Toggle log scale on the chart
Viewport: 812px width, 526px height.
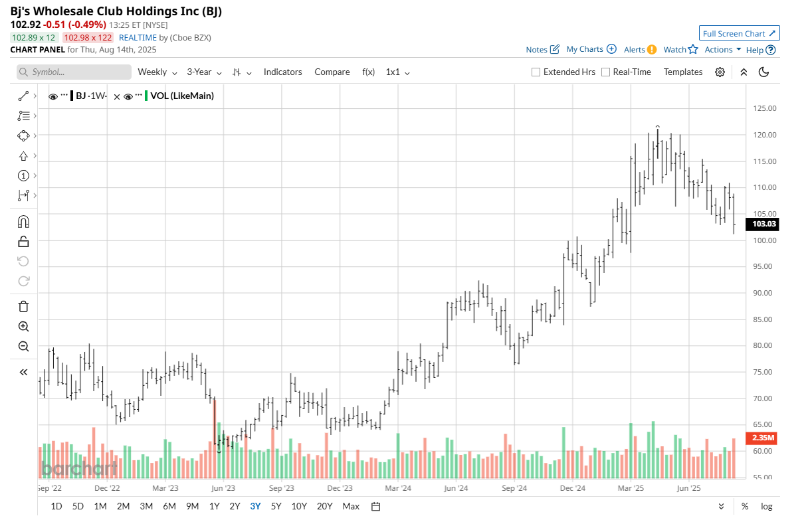767,506
